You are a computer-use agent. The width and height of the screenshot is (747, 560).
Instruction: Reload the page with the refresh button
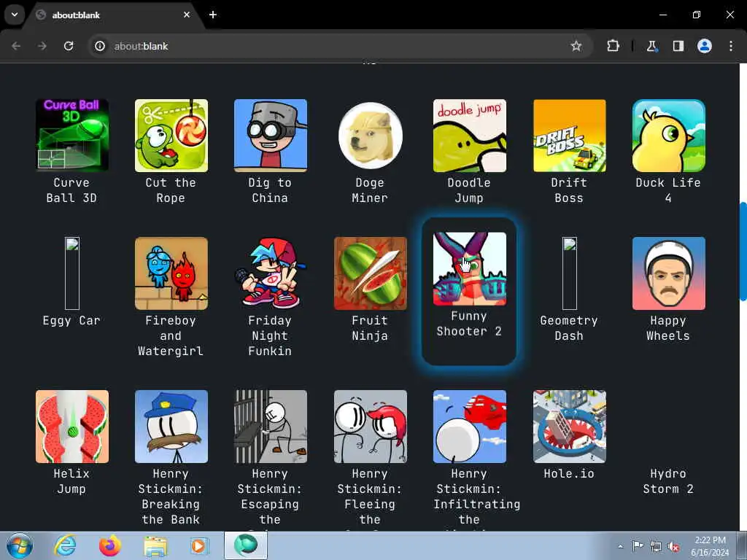pyautogui.click(x=69, y=46)
